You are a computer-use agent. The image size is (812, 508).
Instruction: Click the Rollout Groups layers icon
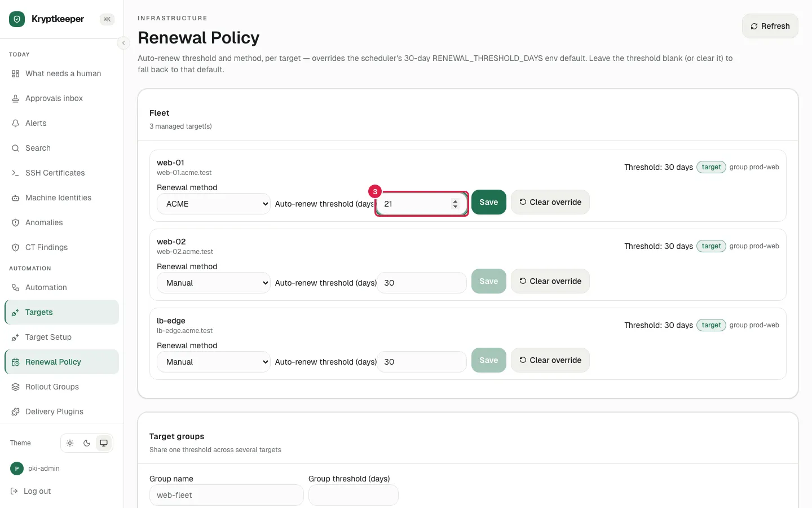click(15, 387)
